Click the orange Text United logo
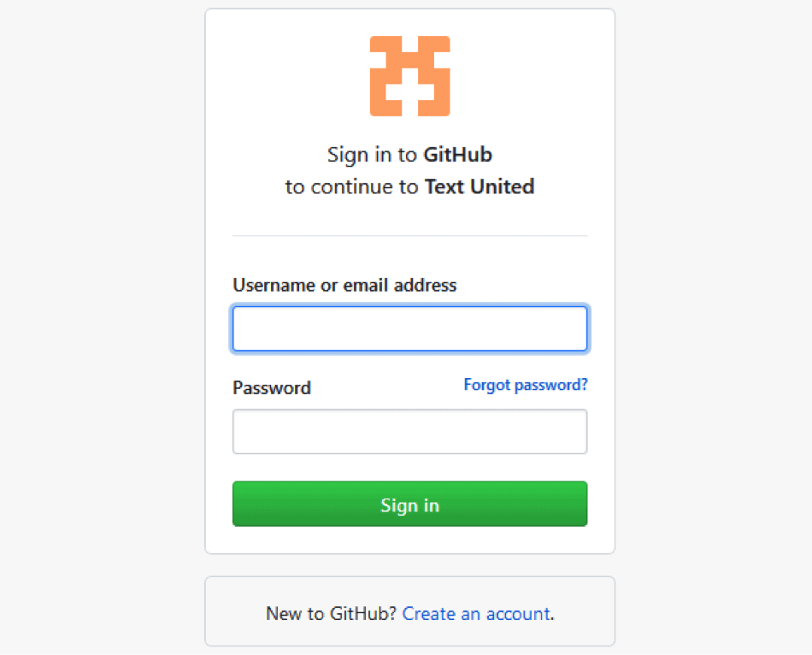The height and width of the screenshot is (655, 812). (409, 76)
